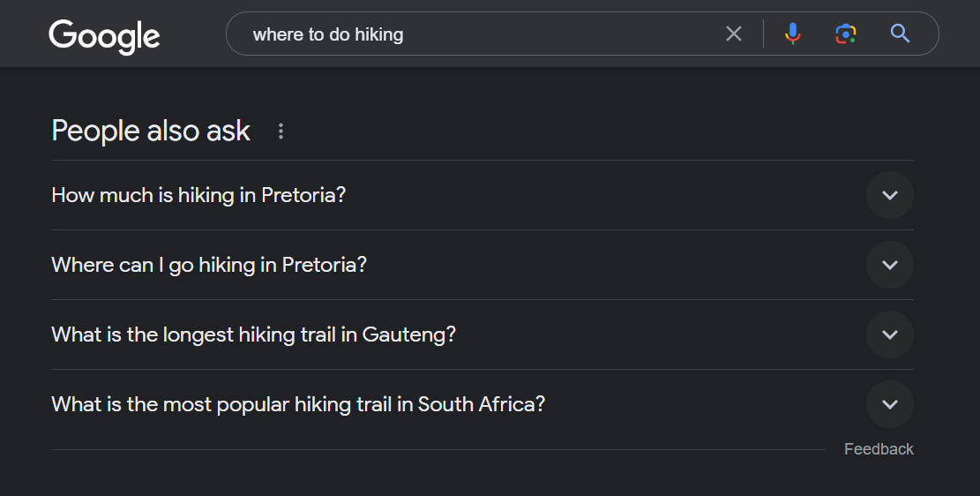Expand chevron for 'Where can I go hiking in Pretoria?'

889,265
